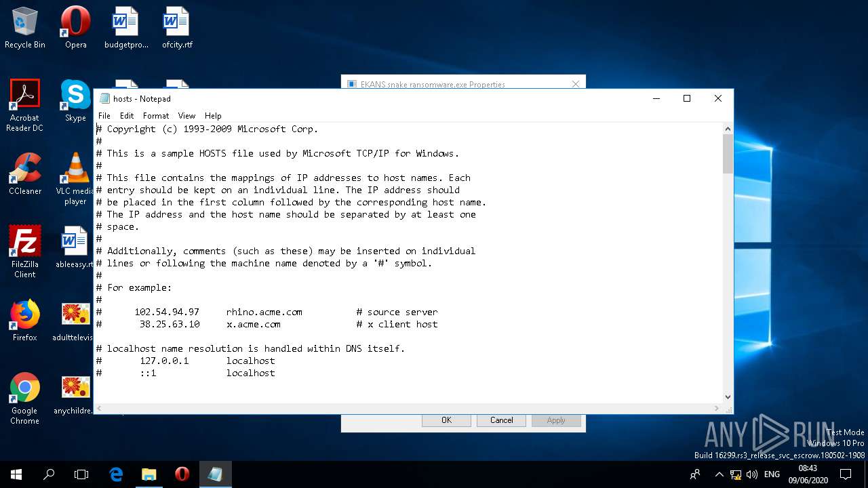Launch Microsoft Edge from the taskbar
868x488 pixels.
pyautogui.click(x=116, y=474)
